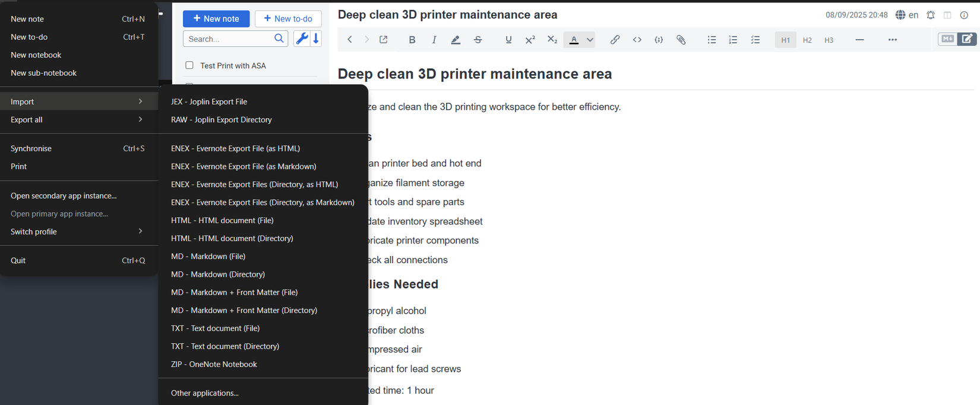980x405 pixels.
Task: Insert a hyperlink with link icon
Action: point(615,40)
